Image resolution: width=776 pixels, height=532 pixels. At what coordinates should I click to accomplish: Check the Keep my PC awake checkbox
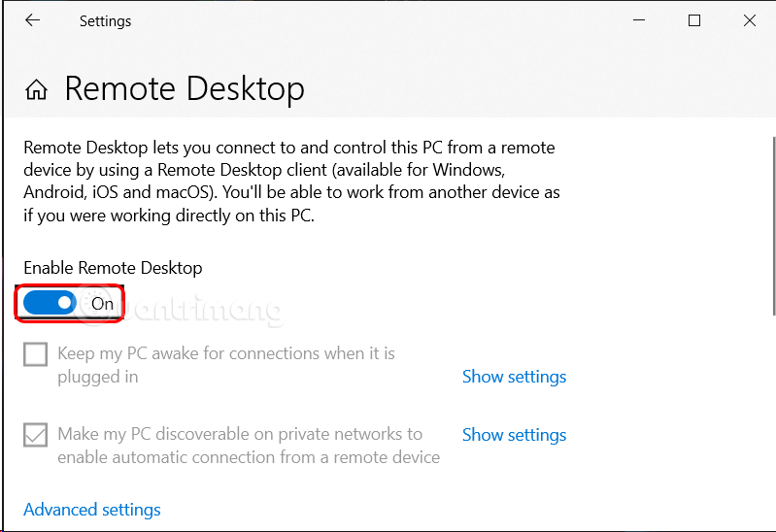(36, 355)
